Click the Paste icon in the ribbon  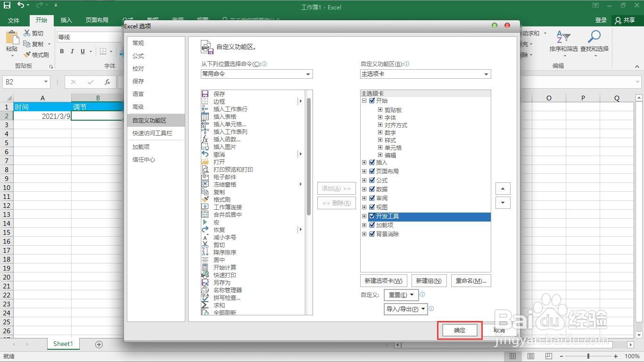click(12, 38)
